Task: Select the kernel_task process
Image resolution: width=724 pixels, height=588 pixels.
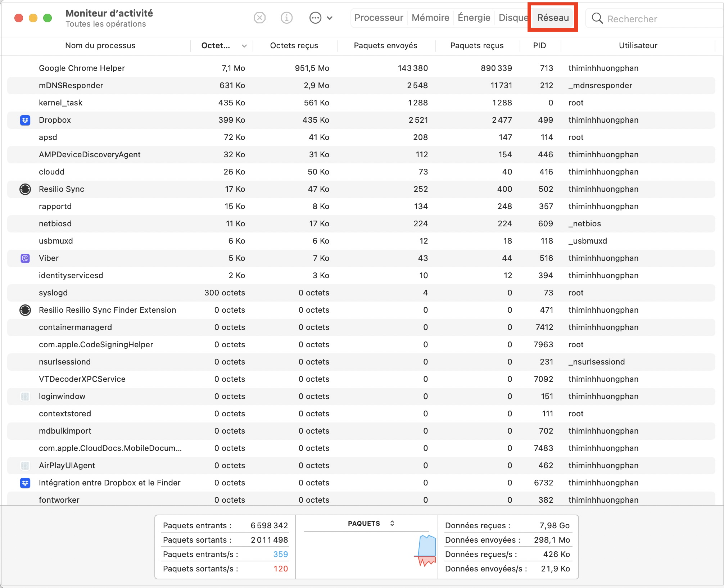Action: (x=361, y=103)
